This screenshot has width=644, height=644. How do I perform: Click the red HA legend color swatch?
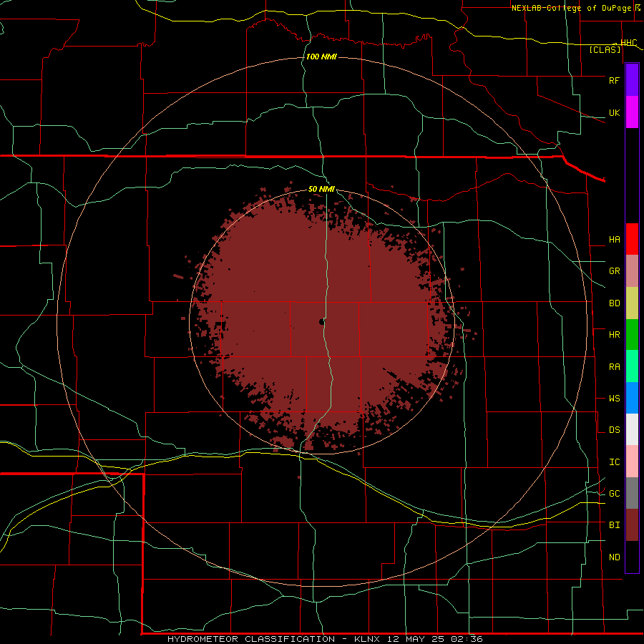point(632,239)
